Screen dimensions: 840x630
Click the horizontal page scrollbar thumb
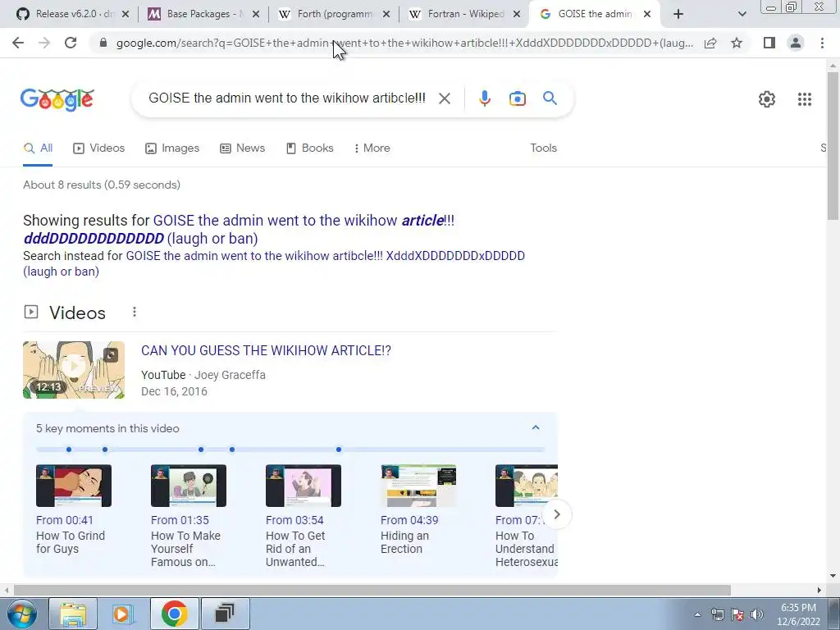372,591
